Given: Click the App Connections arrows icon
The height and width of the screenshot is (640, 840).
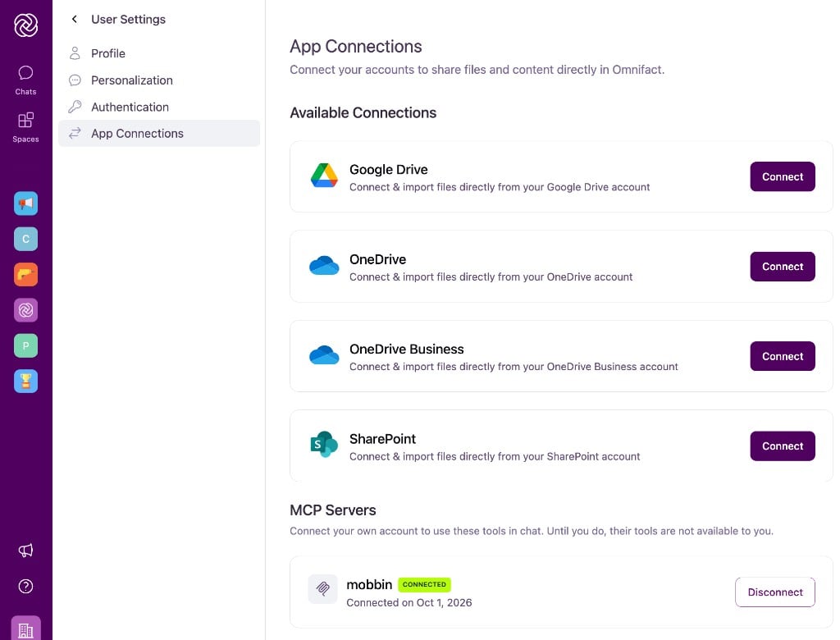Looking at the screenshot, I should point(75,133).
